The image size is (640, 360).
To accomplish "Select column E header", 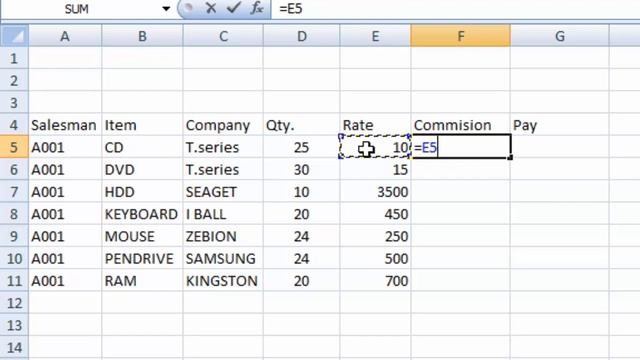I will 375,36.
